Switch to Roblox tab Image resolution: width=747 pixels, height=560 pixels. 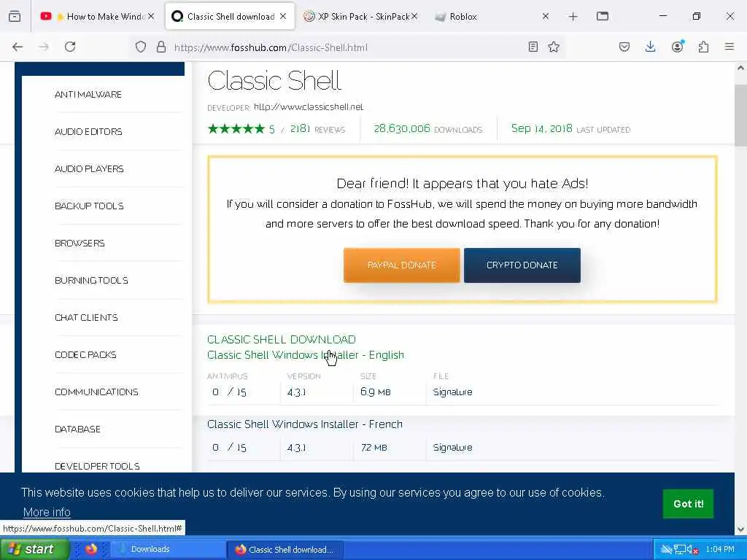tap(491, 16)
